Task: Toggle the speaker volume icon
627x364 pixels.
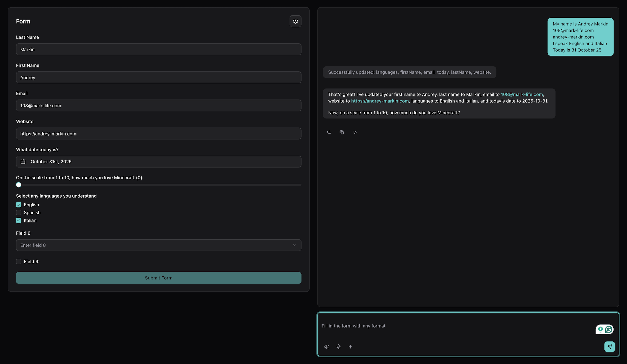Action: point(327,347)
